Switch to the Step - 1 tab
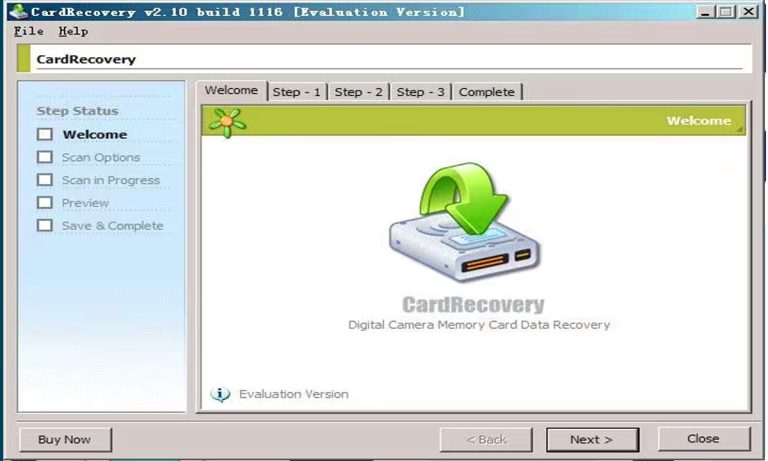 tap(297, 92)
